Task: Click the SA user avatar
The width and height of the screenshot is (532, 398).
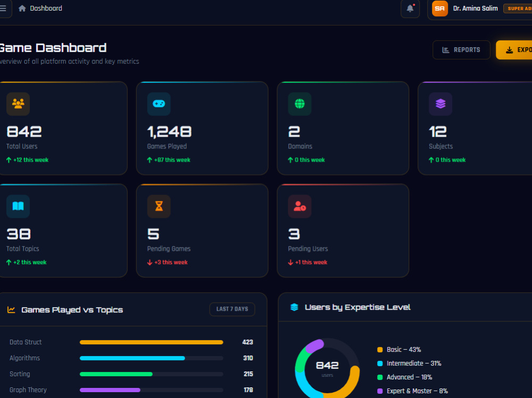Action: click(440, 9)
